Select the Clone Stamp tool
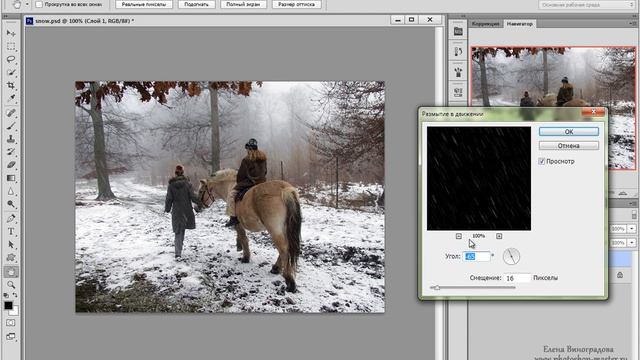640x360 pixels. (x=11, y=139)
